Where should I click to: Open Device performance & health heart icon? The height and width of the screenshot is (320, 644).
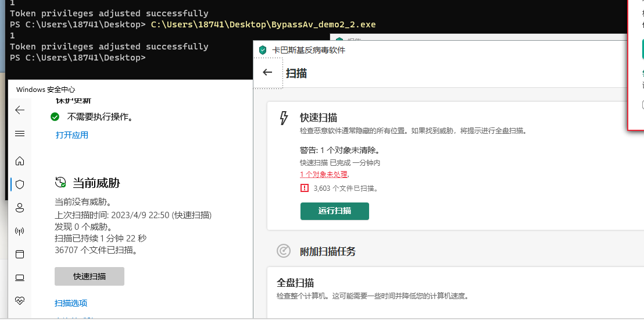pyautogui.click(x=20, y=301)
